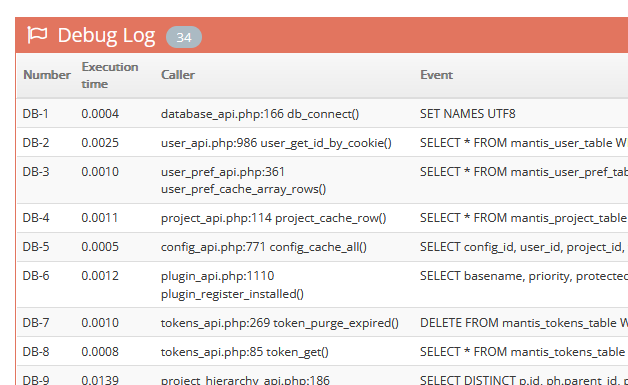The height and width of the screenshot is (385, 628).
Task: Click the DELETE FROM mantis_tokens_table event
Action: pos(524,323)
